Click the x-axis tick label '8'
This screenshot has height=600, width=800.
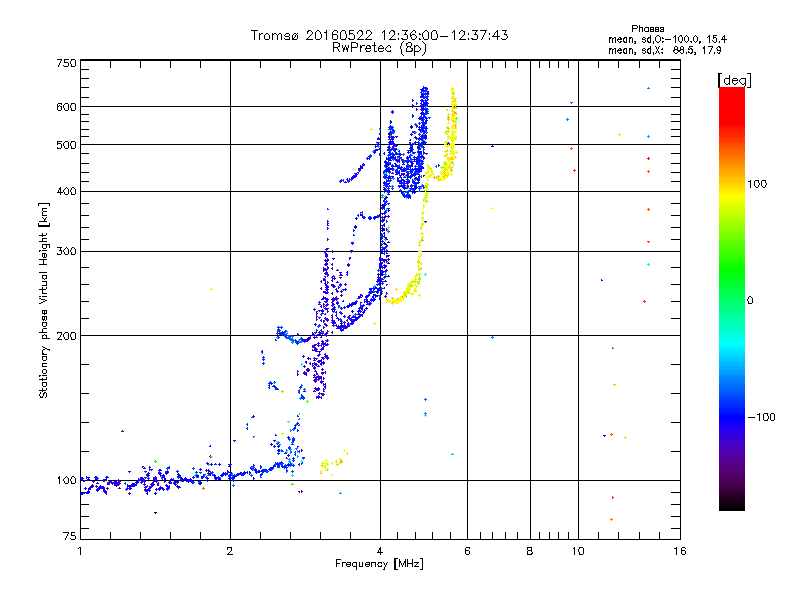(x=530, y=551)
